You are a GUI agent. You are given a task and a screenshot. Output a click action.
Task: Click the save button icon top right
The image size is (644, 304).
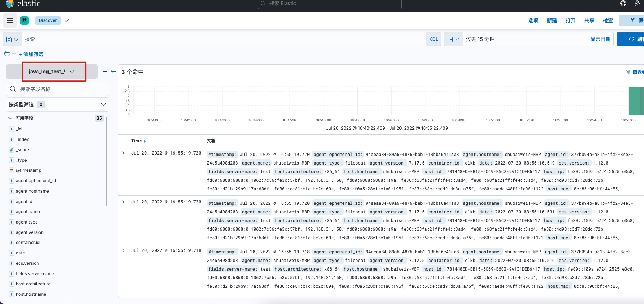632,20
